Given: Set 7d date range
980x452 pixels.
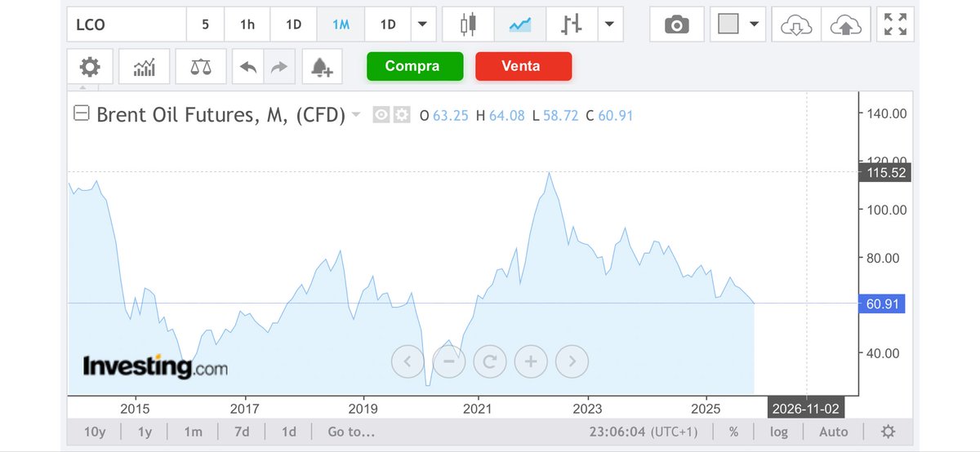Looking at the screenshot, I should click(x=242, y=432).
